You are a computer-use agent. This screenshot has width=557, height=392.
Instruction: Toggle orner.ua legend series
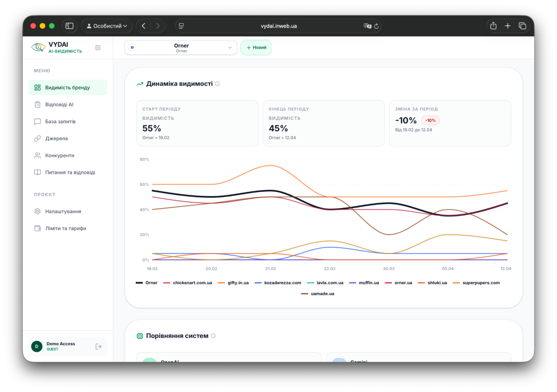398,283
